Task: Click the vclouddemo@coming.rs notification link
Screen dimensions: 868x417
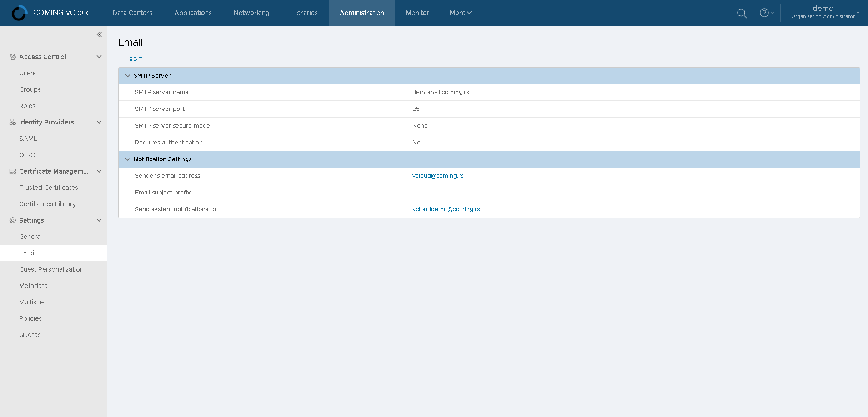Action: coord(446,209)
